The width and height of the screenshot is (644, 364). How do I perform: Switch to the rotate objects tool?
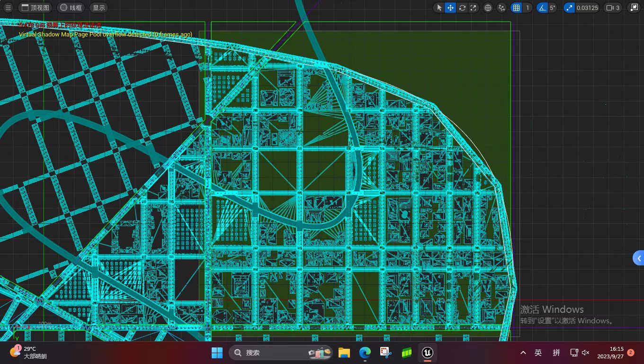tap(462, 8)
